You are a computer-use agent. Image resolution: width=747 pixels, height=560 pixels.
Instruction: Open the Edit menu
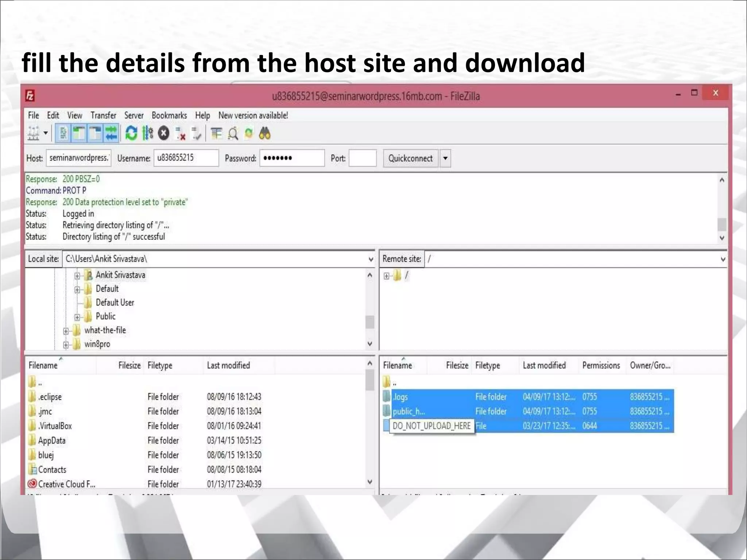53,116
